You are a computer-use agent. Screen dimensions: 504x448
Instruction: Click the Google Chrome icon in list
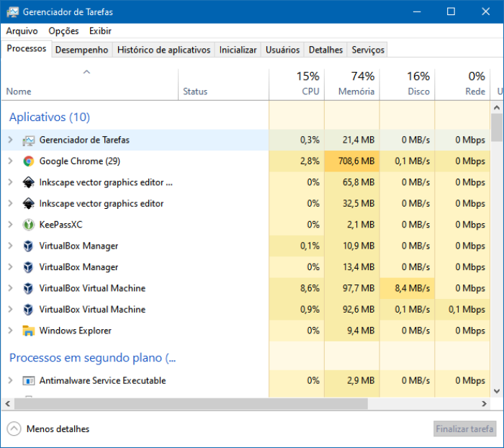(28, 161)
